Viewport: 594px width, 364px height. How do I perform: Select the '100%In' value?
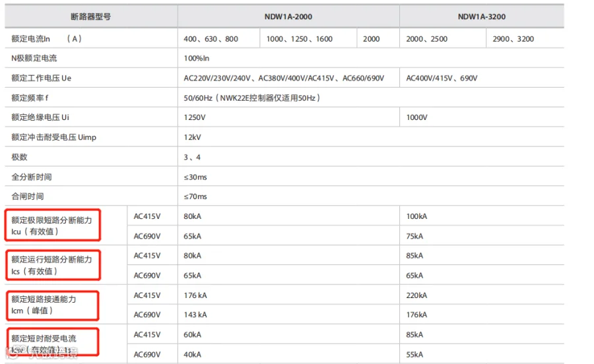(x=196, y=58)
